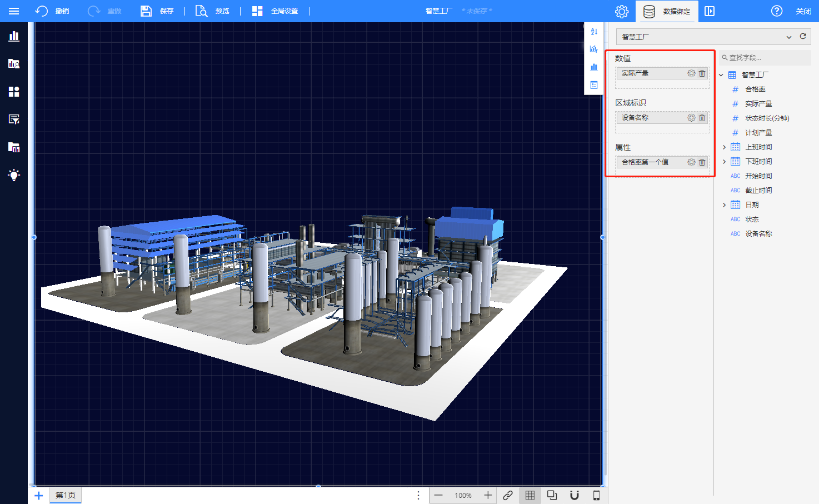This screenshot has width=819, height=504.
Task: Delete the 实际产量 field with trash icon
Action: tap(702, 73)
